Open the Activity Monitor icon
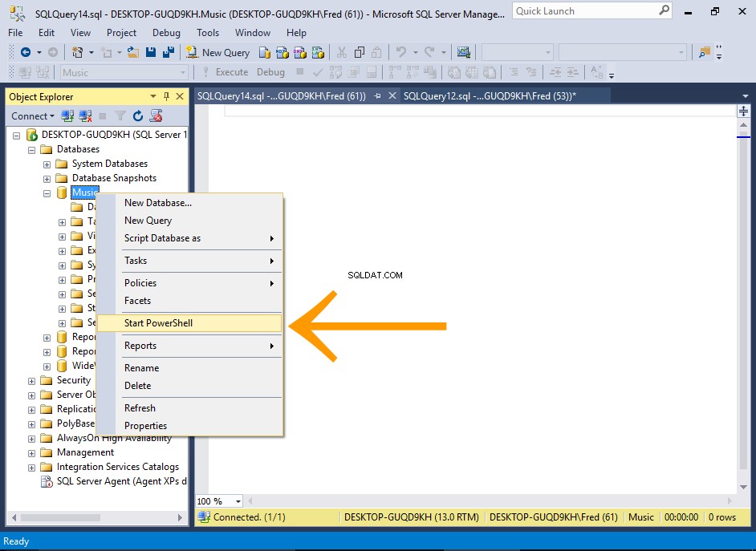 point(464,52)
